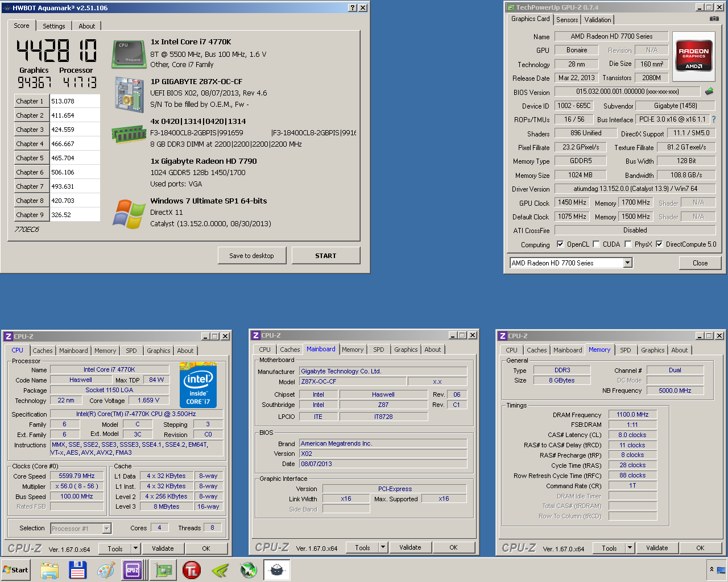Open the green NVIDIA taskbar icon
Viewport: 728px width, 582px height.
(220, 570)
